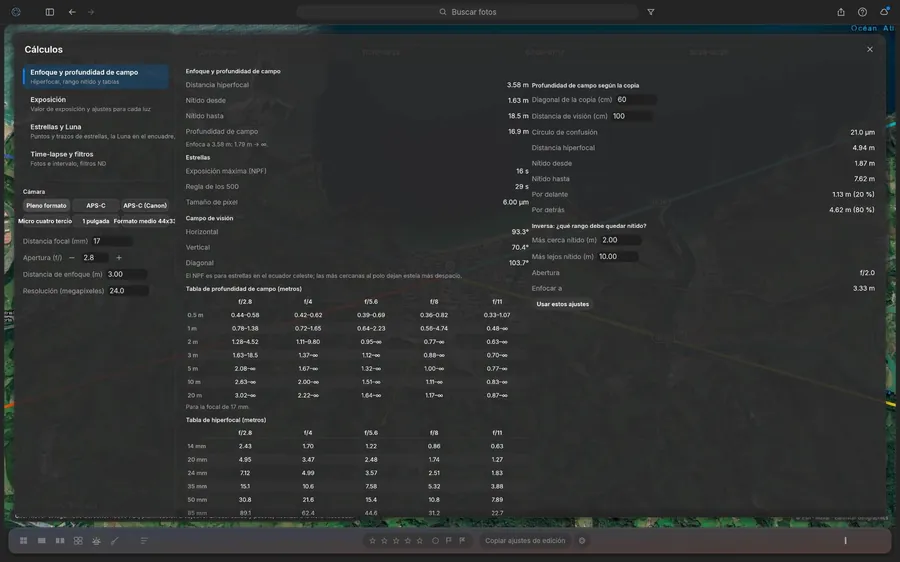The height and width of the screenshot is (562, 900).
Task: Mark photo with the pick flag icon
Action: coord(449,541)
